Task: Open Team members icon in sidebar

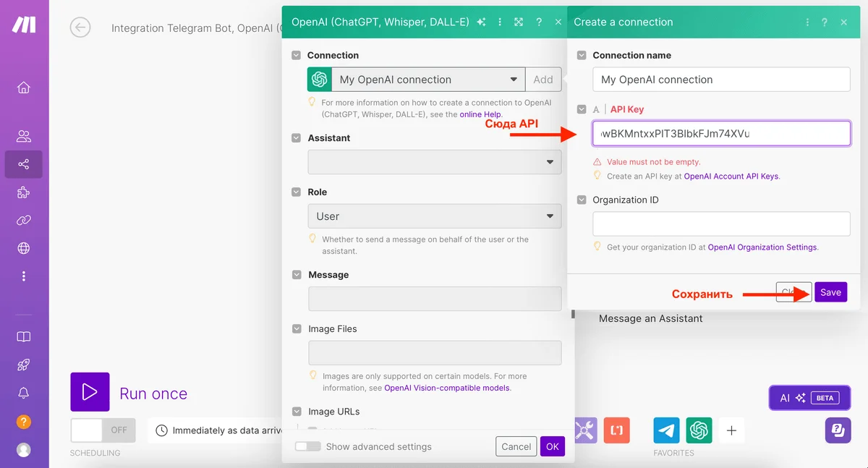Action: tap(24, 136)
